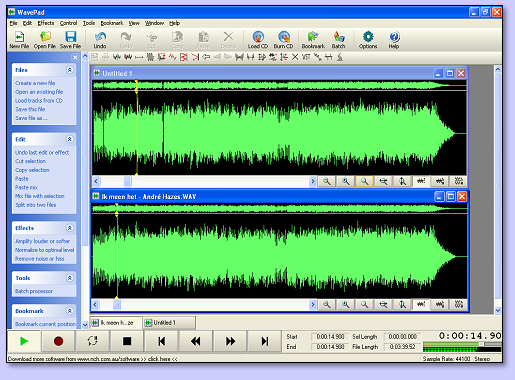The width and height of the screenshot is (515, 380).
Task: Click the Delete toolbar icon
Action: click(228, 40)
